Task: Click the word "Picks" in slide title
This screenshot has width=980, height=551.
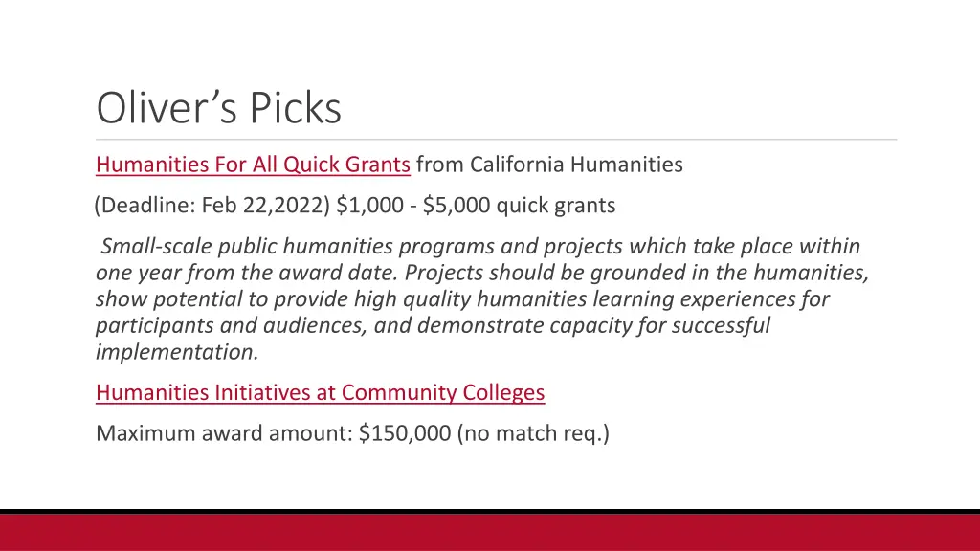Action: click(x=296, y=107)
